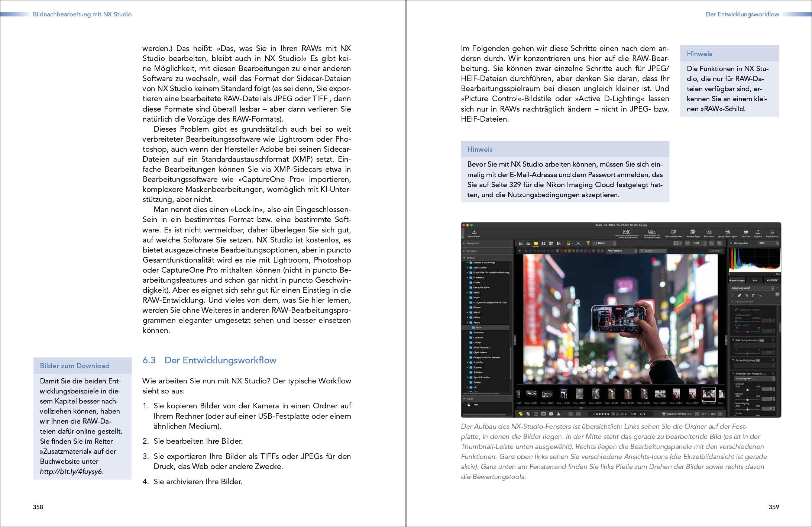The height and width of the screenshot is (527, 812).
Task: Collapse the Active D-Lighting section
Action: (733, 360)
